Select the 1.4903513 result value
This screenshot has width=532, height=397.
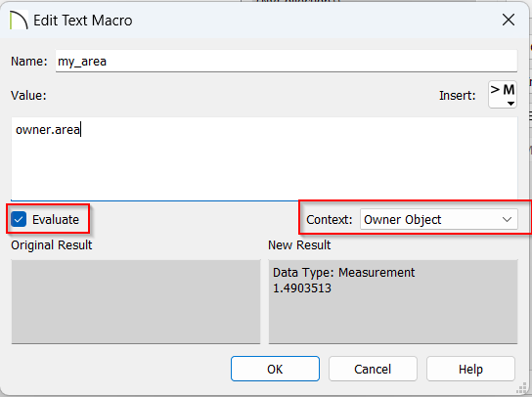(x=302, y=288)
